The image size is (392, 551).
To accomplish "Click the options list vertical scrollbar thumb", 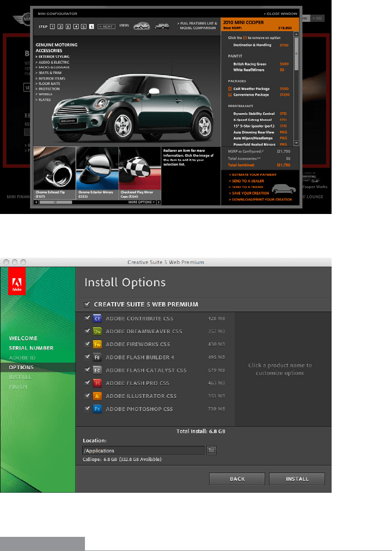I will tap(297, 53).
